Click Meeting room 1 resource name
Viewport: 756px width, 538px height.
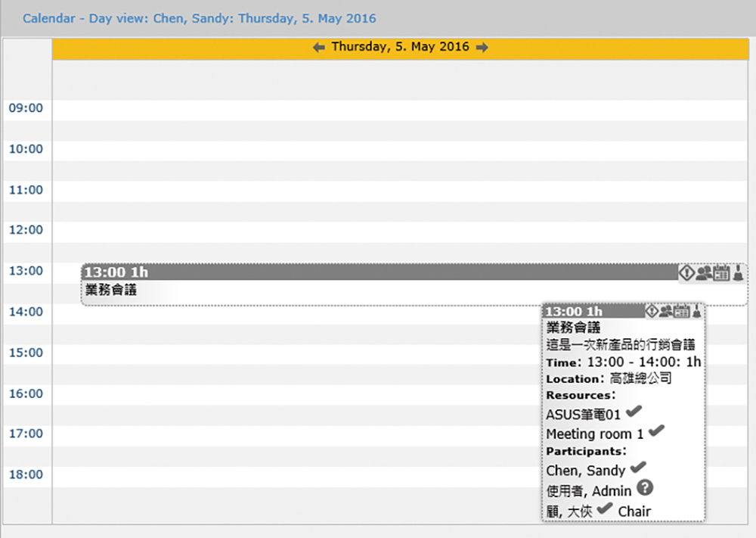[595, 434]
